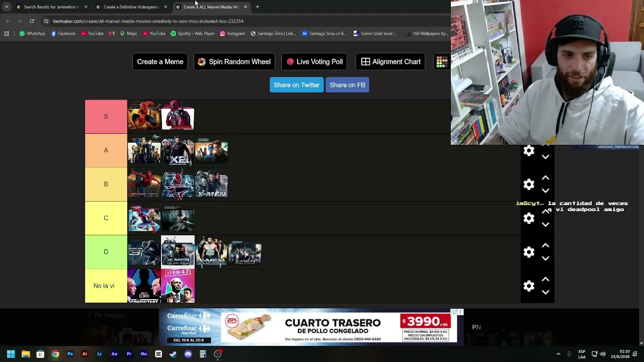This screenshot has width=644, height=362.
Task: Open Media Encoder from the taskbar
Action: coord(144,354)
